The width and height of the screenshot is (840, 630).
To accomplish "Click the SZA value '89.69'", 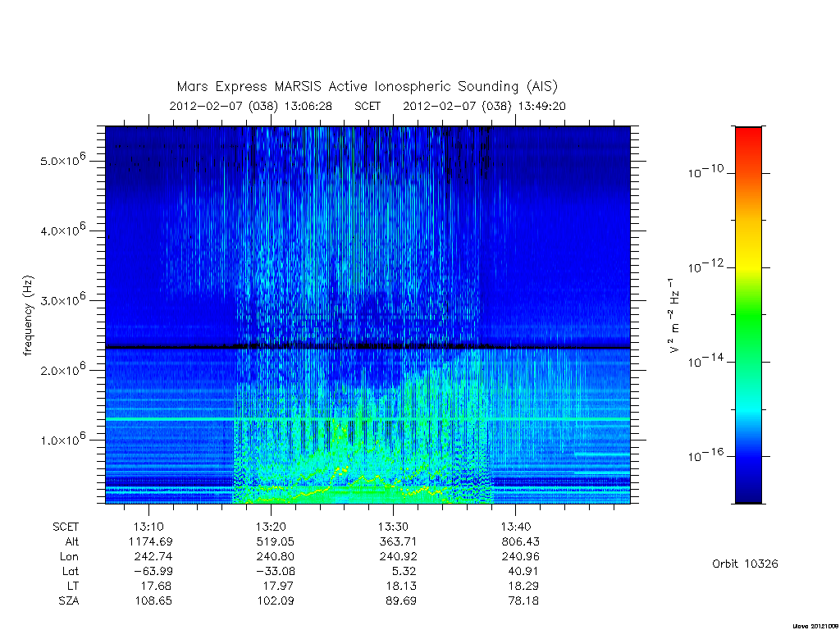I will pyautogui.click(x=400, y=601).
